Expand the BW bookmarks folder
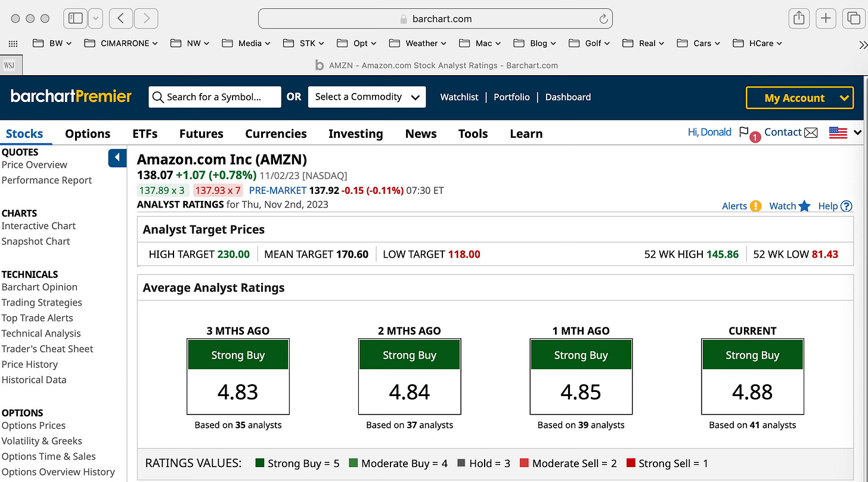This screenshot has width=868, height=482. point(52,44)
